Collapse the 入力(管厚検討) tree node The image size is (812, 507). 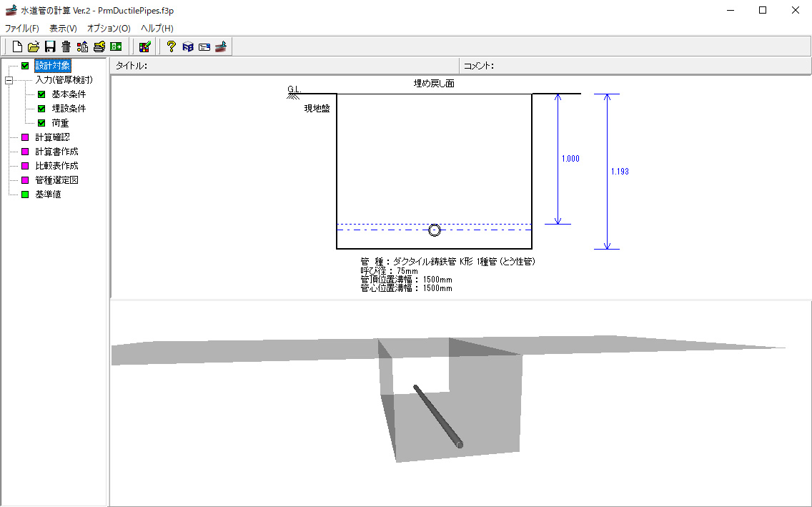9,80
